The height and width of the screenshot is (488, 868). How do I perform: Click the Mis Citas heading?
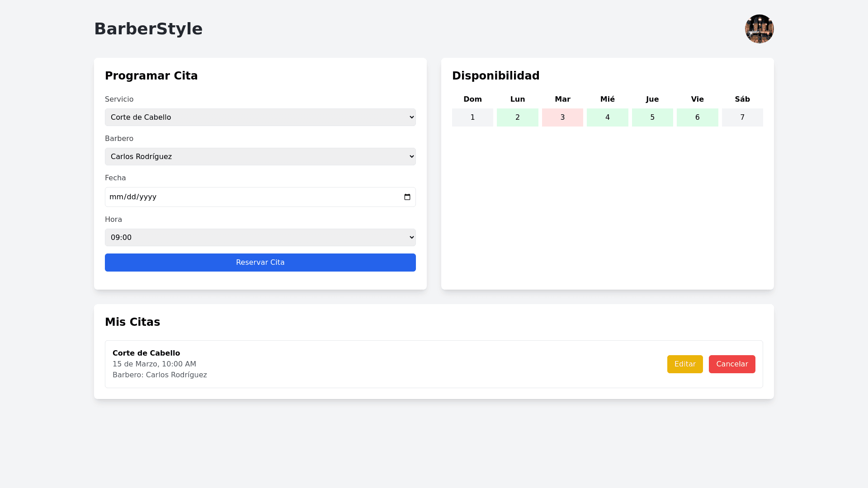point(132,322)
